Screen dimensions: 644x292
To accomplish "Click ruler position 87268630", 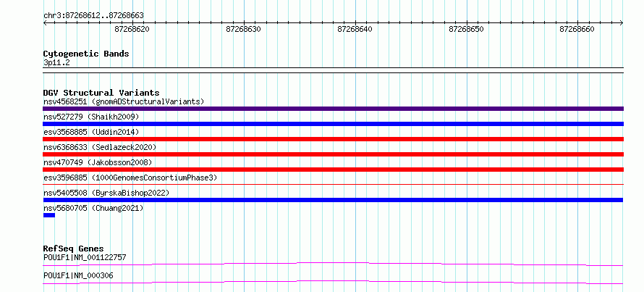I will tap(244, 29).
